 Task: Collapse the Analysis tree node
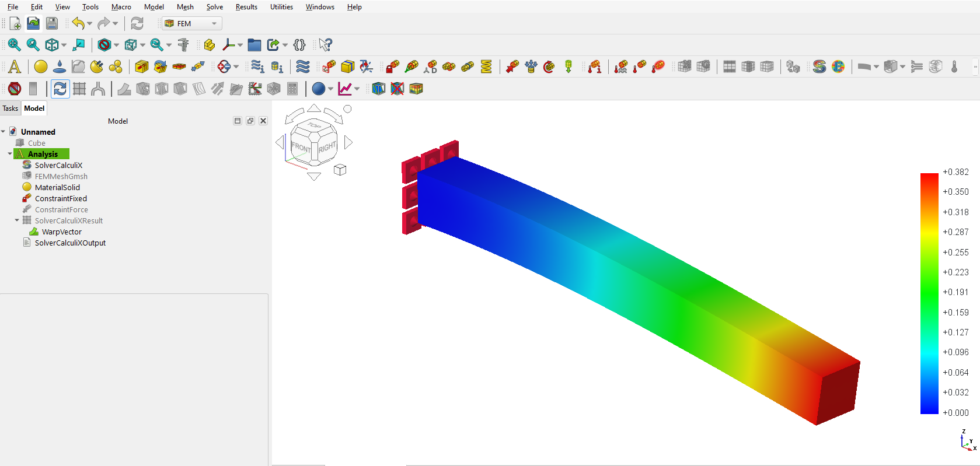pyautogui.click(x=10, y=154)
